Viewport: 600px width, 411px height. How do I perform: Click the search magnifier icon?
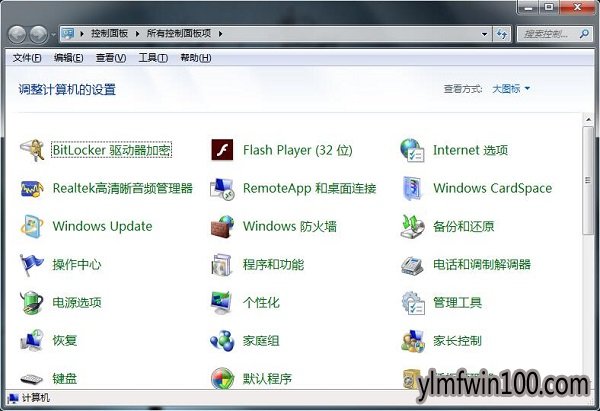[584, 34]
